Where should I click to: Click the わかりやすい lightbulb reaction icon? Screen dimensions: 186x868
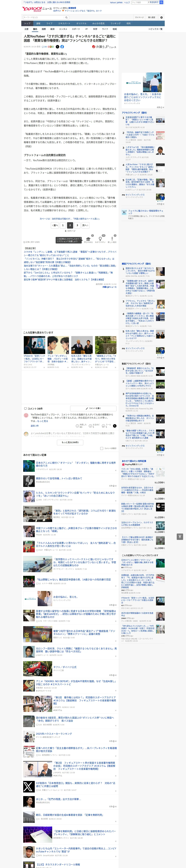pos(100,239)
